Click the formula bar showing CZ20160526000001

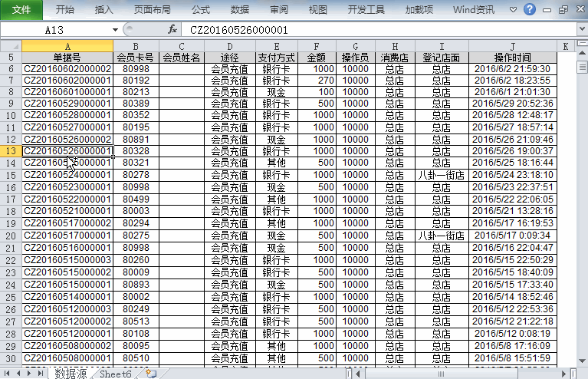coord(379,30)
